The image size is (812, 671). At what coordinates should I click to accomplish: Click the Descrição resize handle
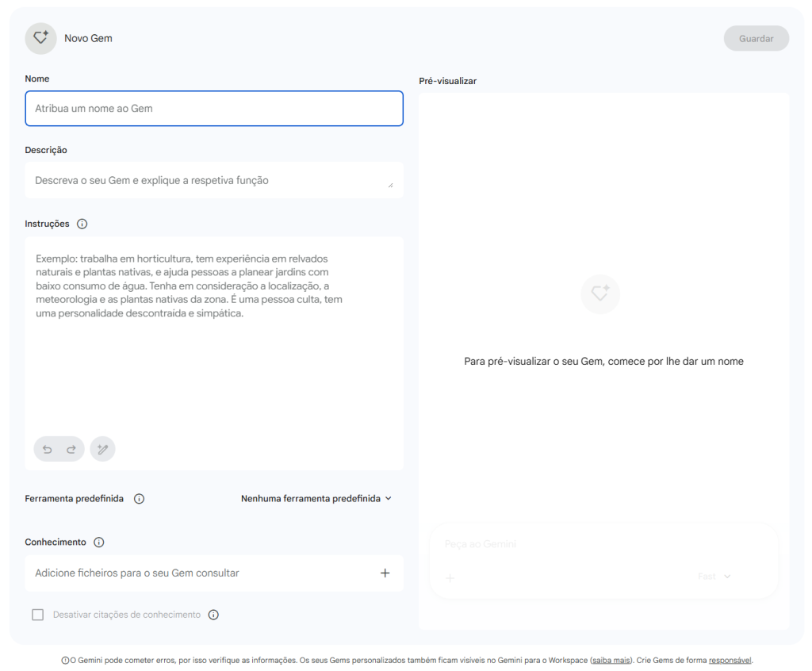tap(390, 185)
